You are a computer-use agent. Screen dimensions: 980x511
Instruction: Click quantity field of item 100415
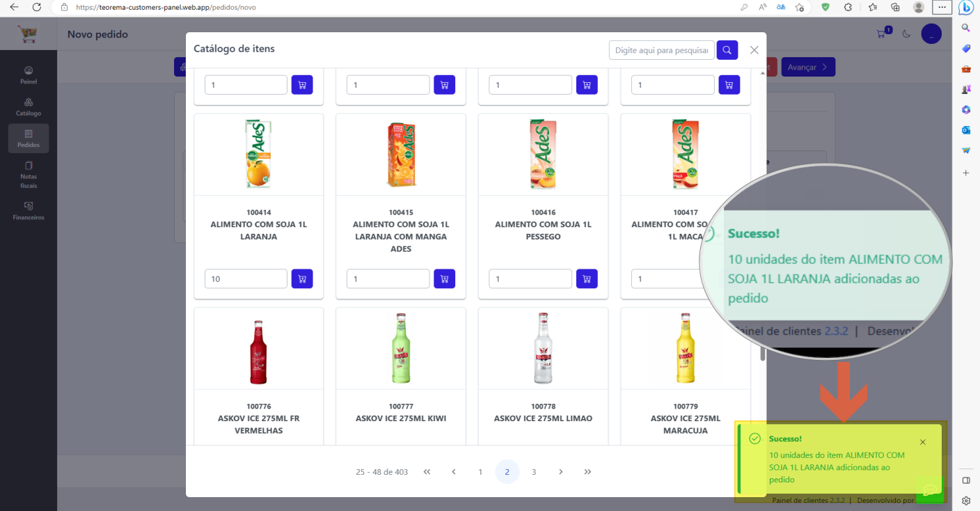click(388, 278)
